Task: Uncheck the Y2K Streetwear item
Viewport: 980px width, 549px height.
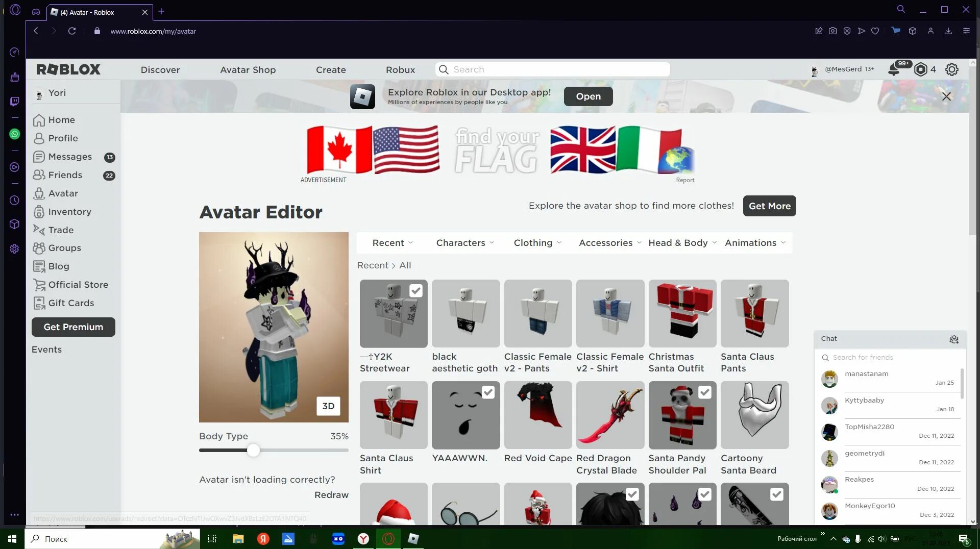Action: click(416, 291)
